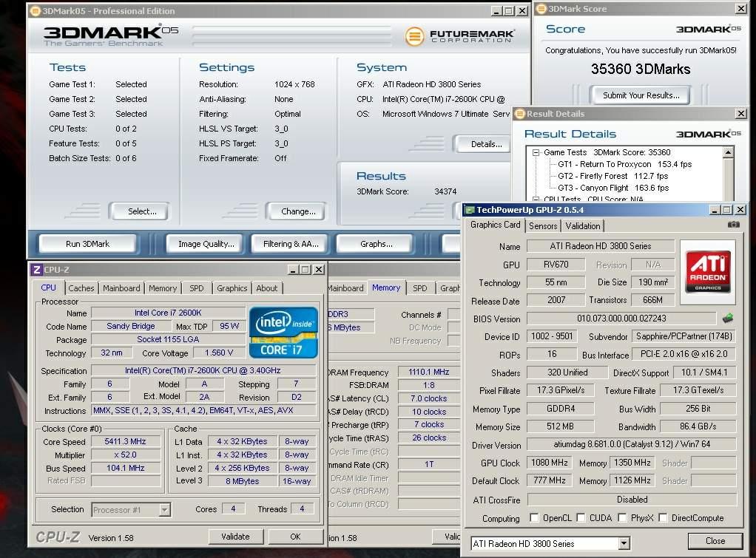Click the GPU Clock field 1080 MHz
This screenshot has height=558, width=756.
click(x=549, y=463)
